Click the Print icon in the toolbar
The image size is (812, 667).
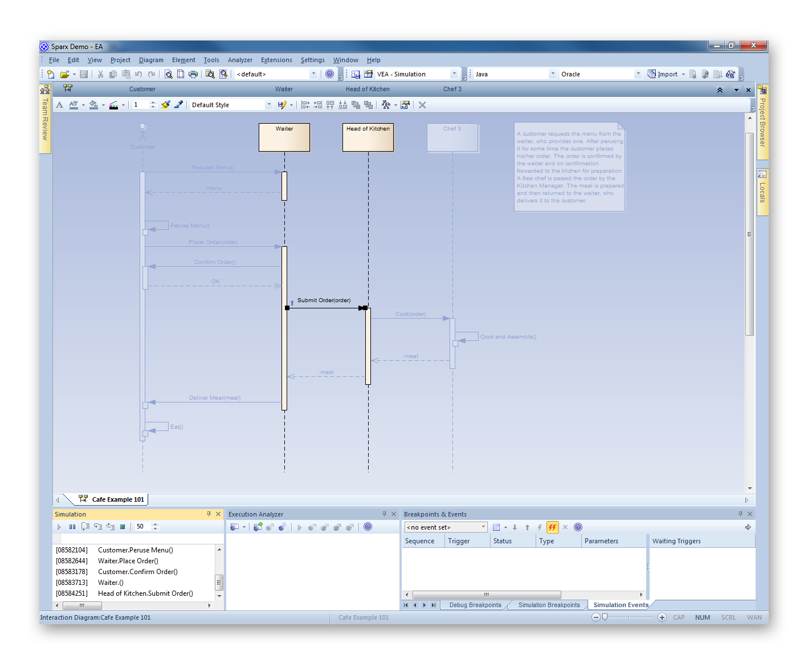(193, 74)
